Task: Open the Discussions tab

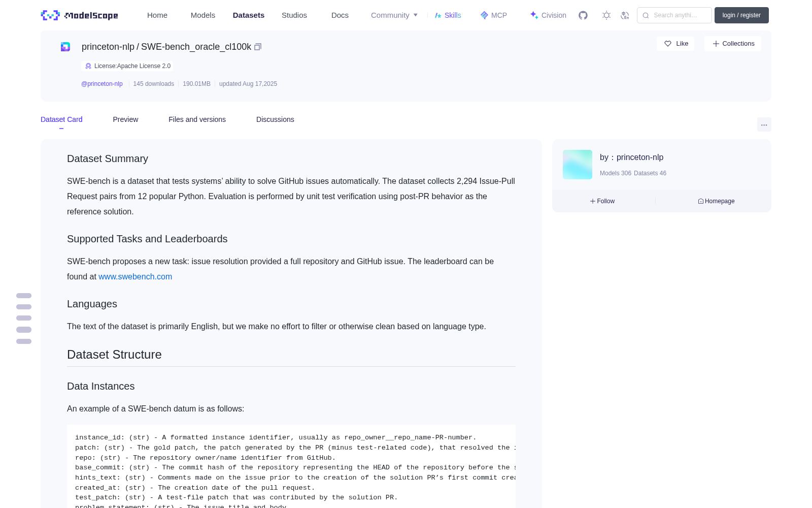Action: coord(275,119)
